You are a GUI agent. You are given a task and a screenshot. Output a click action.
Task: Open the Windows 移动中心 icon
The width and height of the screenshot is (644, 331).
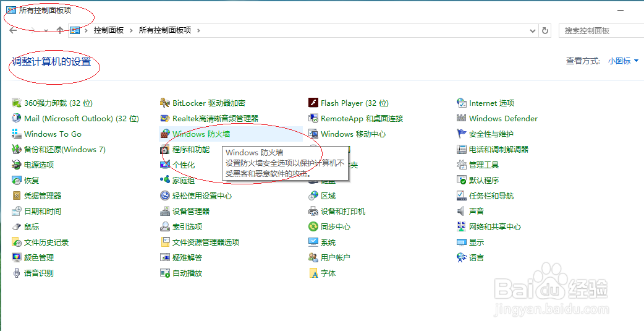pos(313,134)
